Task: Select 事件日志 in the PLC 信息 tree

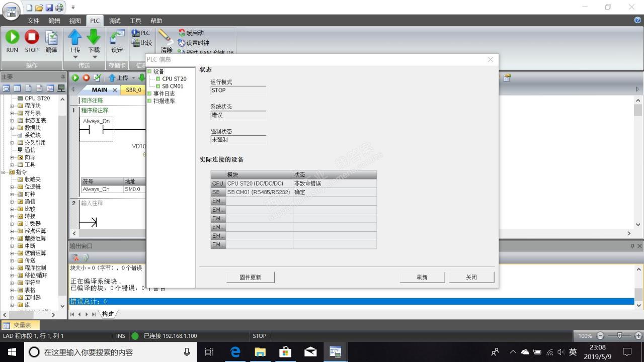Action: click(x=164, y=94)
